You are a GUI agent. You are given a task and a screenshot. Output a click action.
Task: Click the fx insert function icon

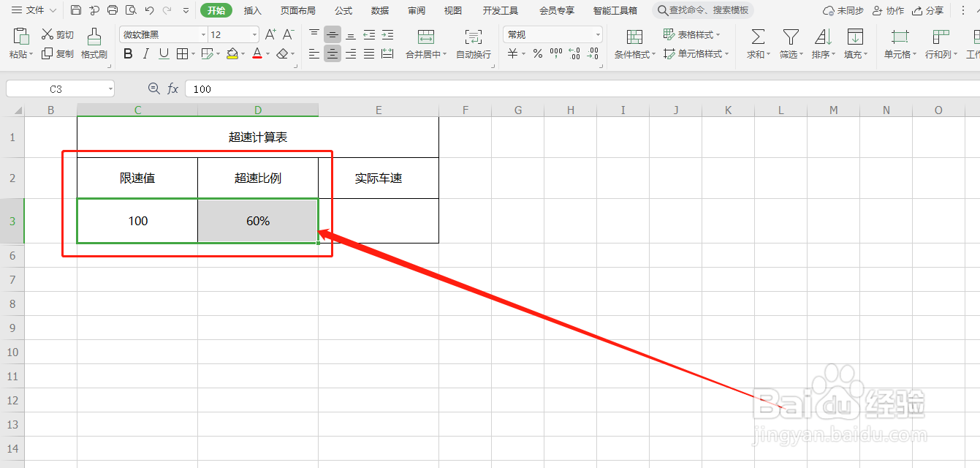173,88
